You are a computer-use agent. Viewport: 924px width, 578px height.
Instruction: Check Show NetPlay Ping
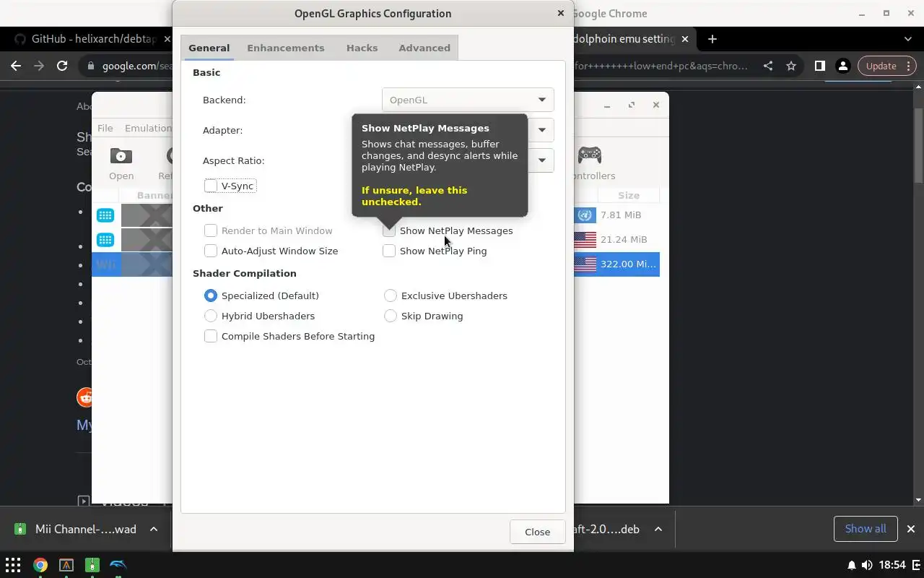coord(389,251)
